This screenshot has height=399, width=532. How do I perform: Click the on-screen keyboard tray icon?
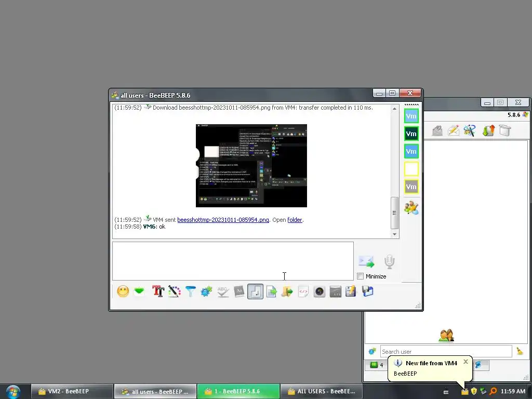point(446,392)
